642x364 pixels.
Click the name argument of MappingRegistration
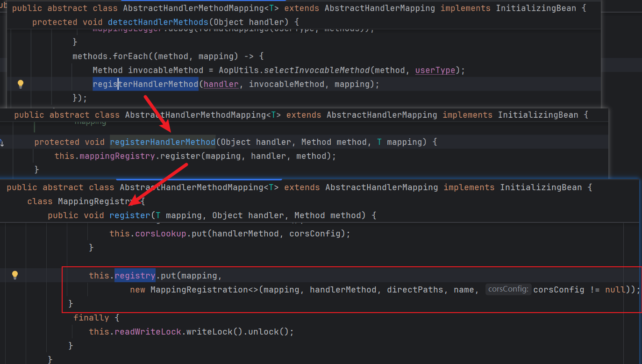(464, 289)
